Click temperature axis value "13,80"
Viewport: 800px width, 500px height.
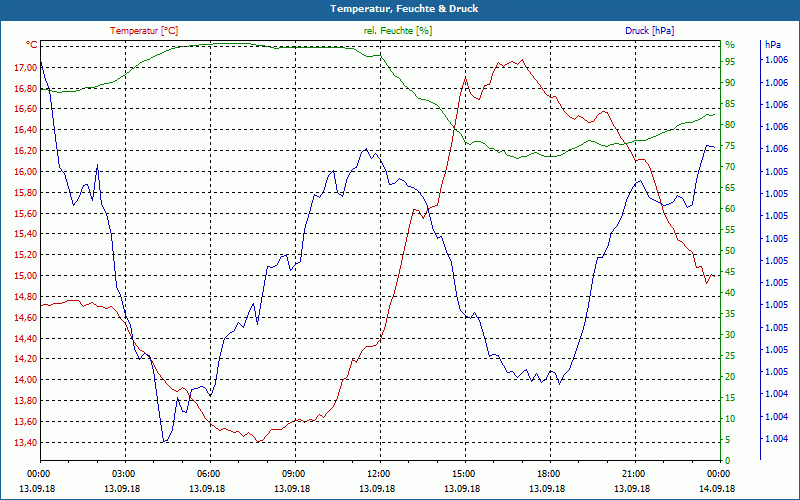pyautogui.click(x=28, y=401)
